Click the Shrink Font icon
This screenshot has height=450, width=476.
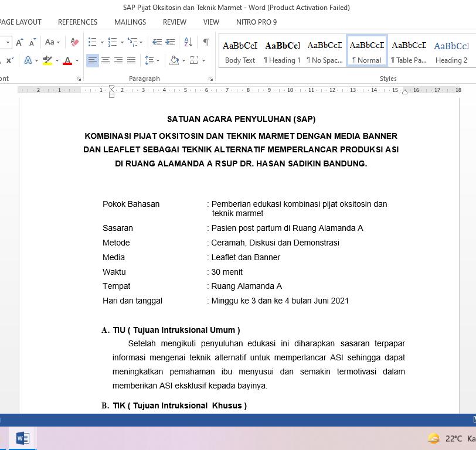pos(32,42)
